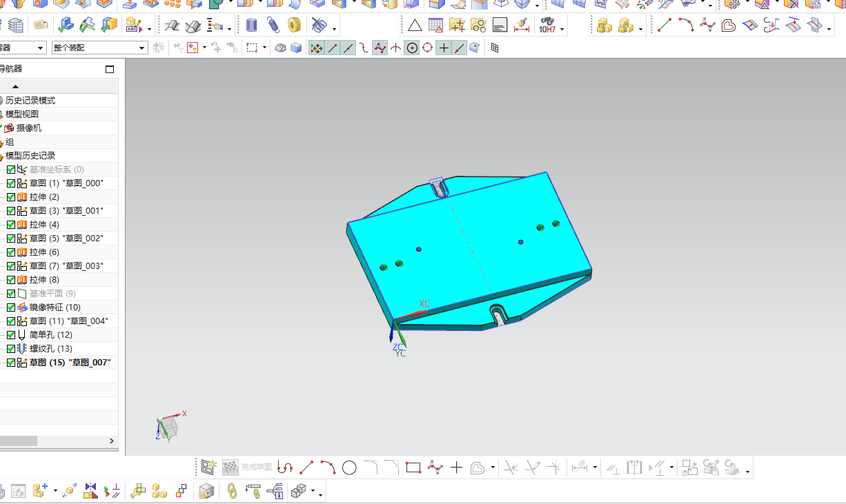The image size is (846, 504).
Task: Select 模型历史记录 node in navigator
Action: click(x=30, y=156)
